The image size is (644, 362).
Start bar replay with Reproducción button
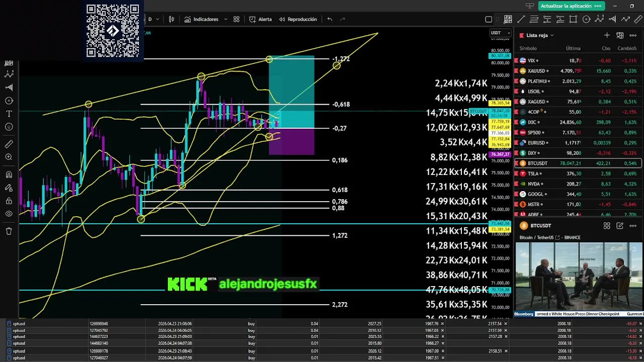pyautogui.click(x=297, y=19)
